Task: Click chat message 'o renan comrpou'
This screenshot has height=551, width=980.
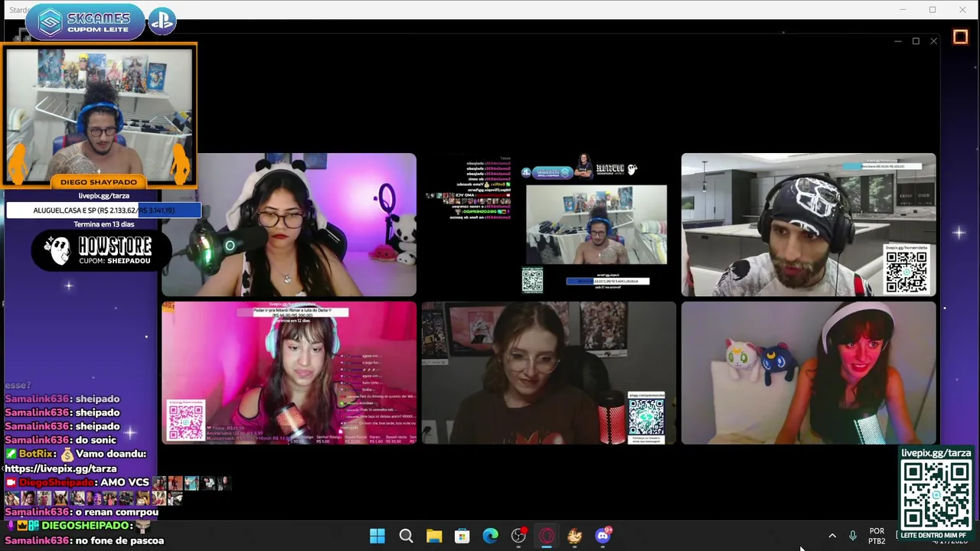Action: pos(116,512)
